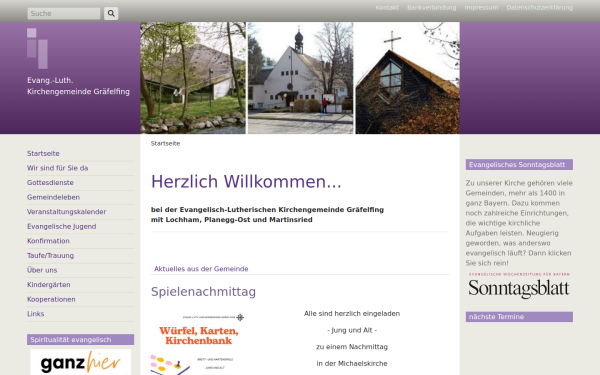Click the wooden chapel with cross photo

point(408,78)
